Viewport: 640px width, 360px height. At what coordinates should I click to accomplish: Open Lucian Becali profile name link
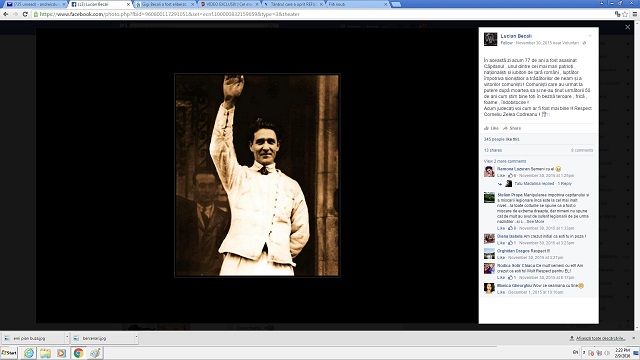point(516,36)
